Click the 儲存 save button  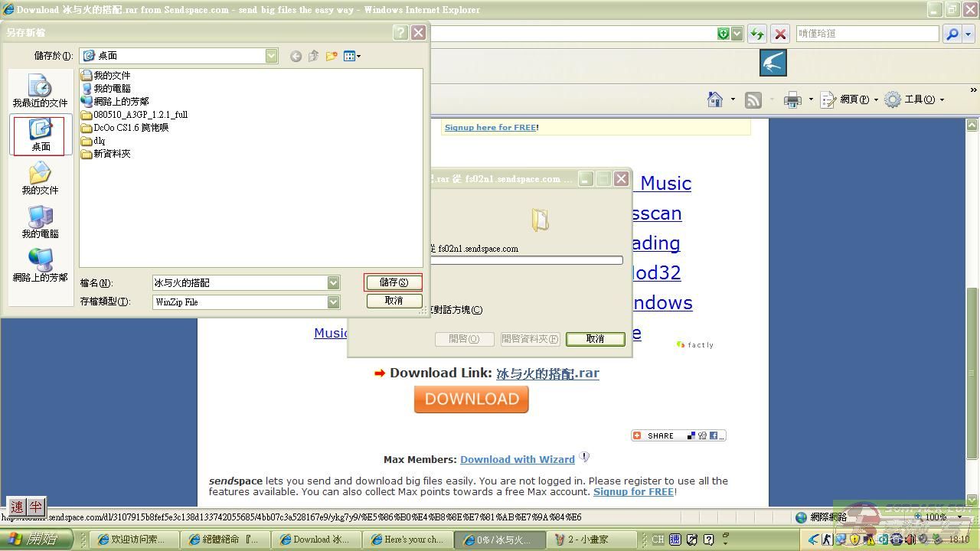tap(393, 282)
